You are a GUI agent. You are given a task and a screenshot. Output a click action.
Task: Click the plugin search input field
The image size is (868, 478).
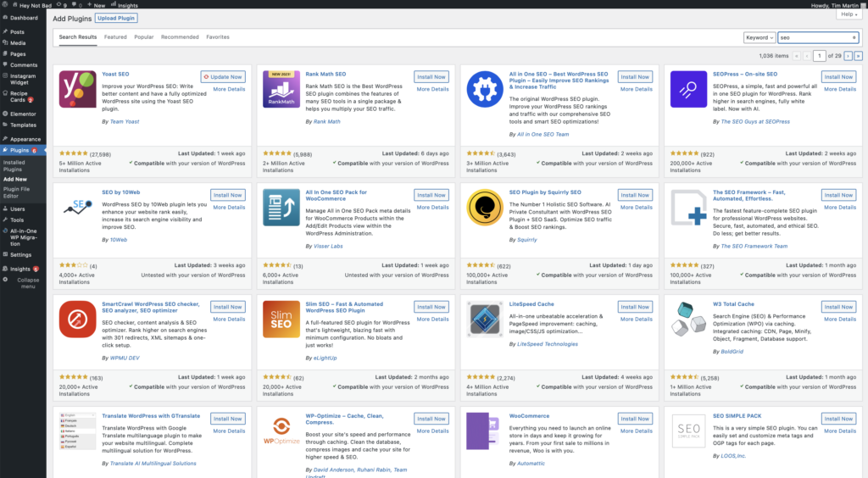point(815,37)
